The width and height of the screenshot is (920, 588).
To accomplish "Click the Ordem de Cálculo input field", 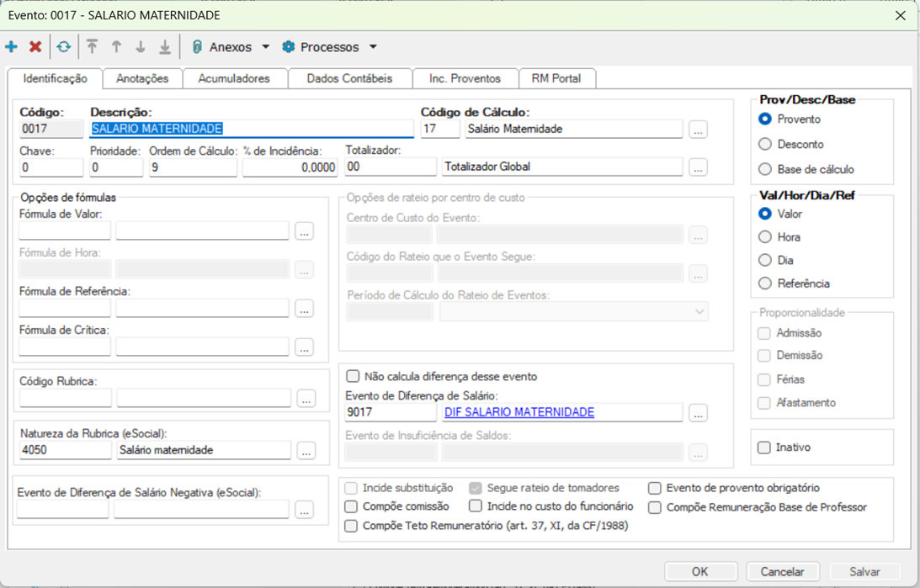I will (x=193, y=167).
